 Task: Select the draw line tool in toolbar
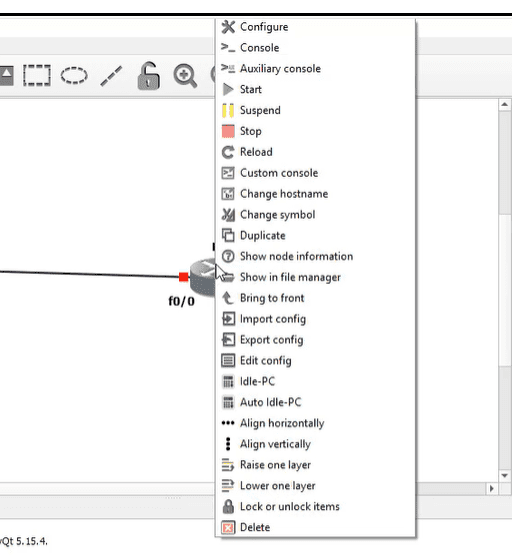coord(111,76)
